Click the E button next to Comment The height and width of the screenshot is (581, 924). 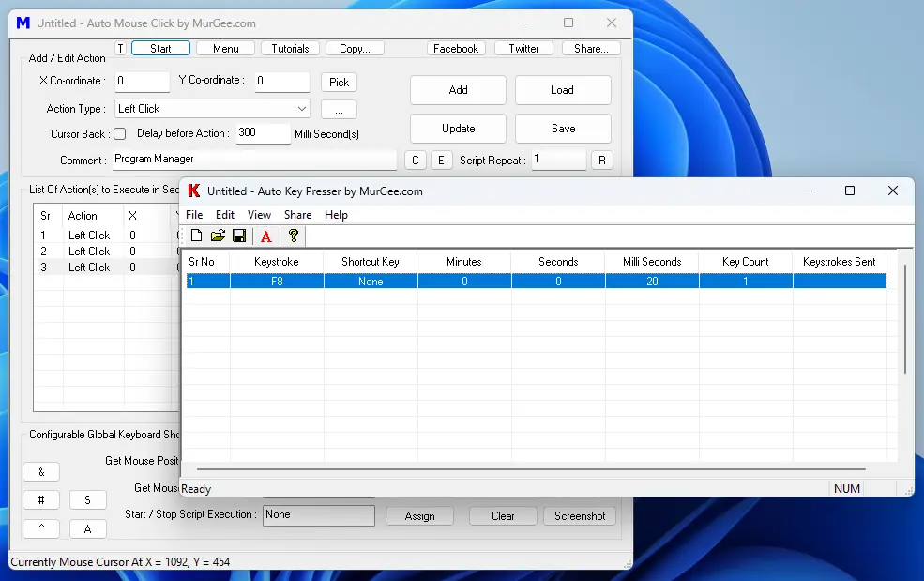[x=442, y=161]
